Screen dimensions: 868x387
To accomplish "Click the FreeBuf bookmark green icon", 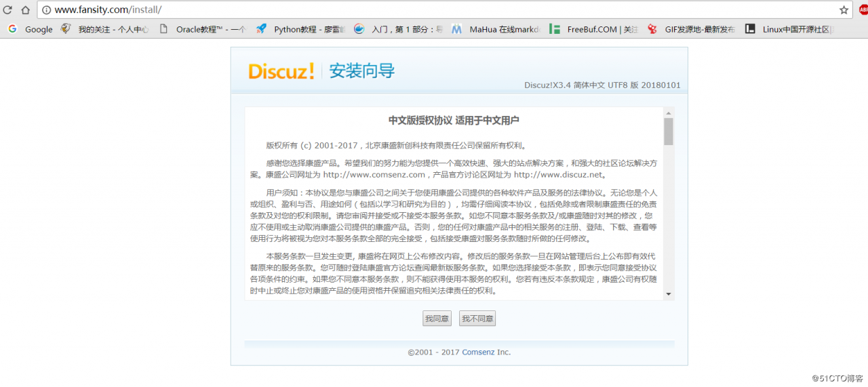I will pyautogui.click(x=555, y=29).
